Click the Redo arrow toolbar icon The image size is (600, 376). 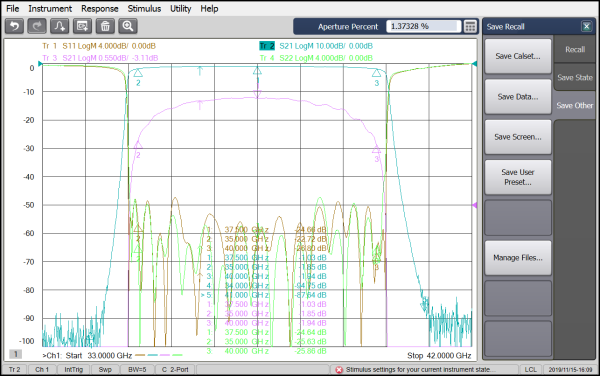(x=37, y=26)
